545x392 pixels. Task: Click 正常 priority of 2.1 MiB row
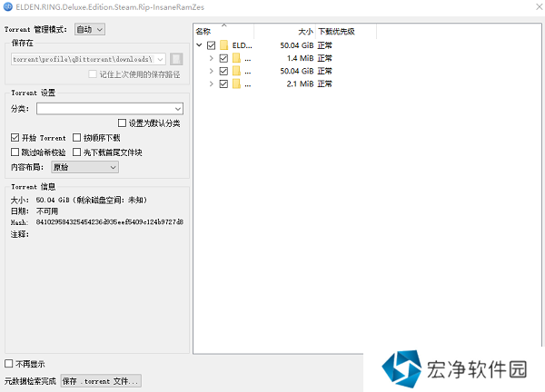(x=324, y=83)
